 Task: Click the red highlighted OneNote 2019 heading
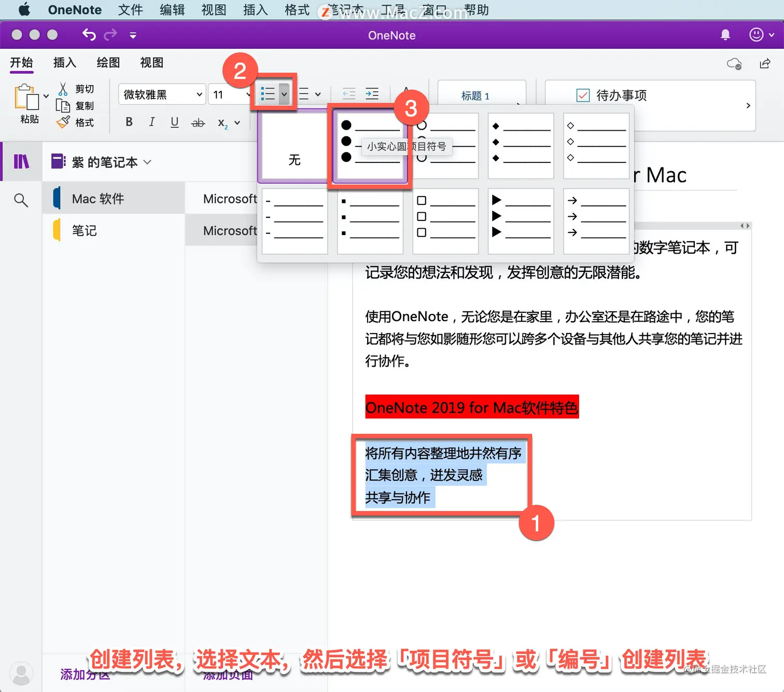pos(471,407)
